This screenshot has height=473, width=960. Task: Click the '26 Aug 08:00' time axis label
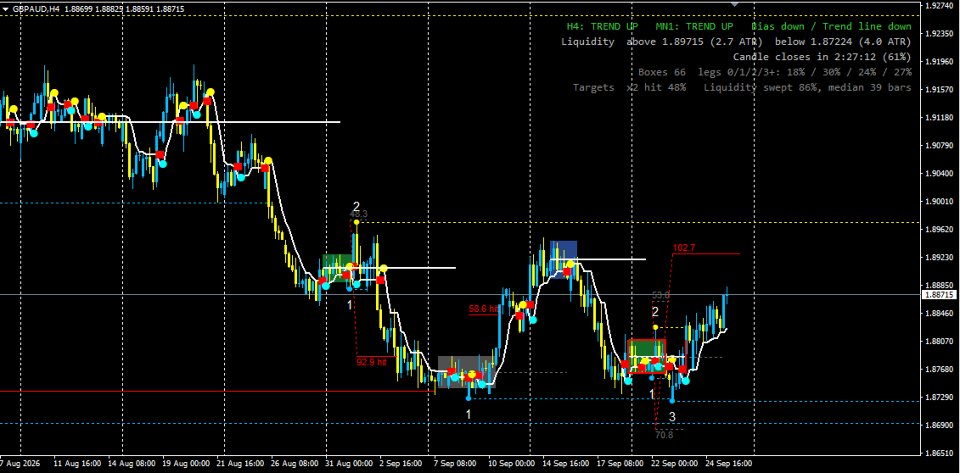pos(295,463)
